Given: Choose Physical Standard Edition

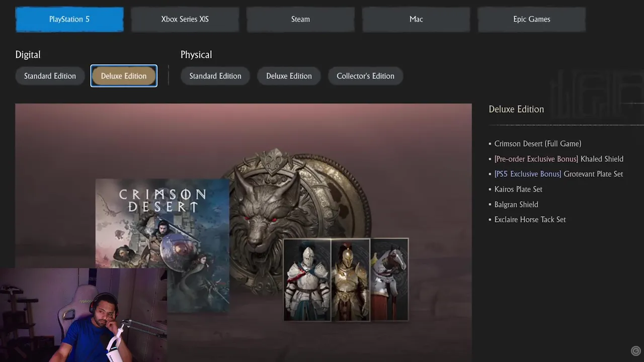Looking at the screenshot, I should (x=215, y=76).
